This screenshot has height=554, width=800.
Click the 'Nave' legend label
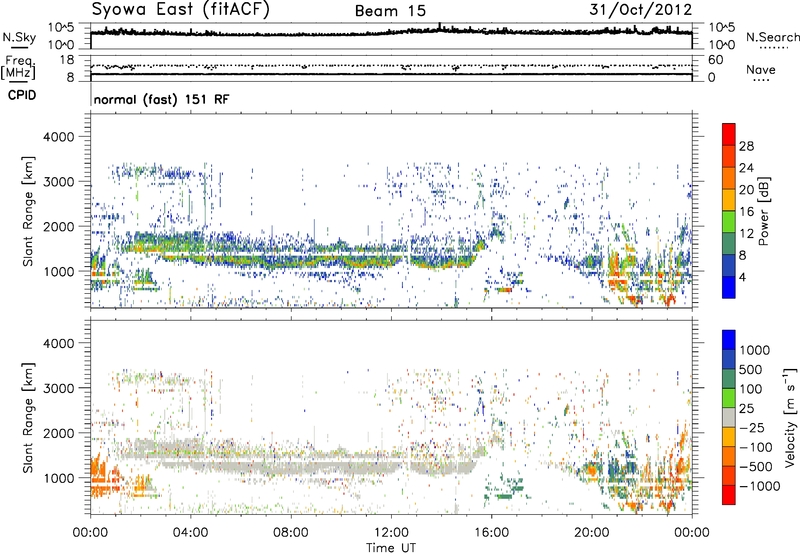pyautogui.click(x=761, y=69)
